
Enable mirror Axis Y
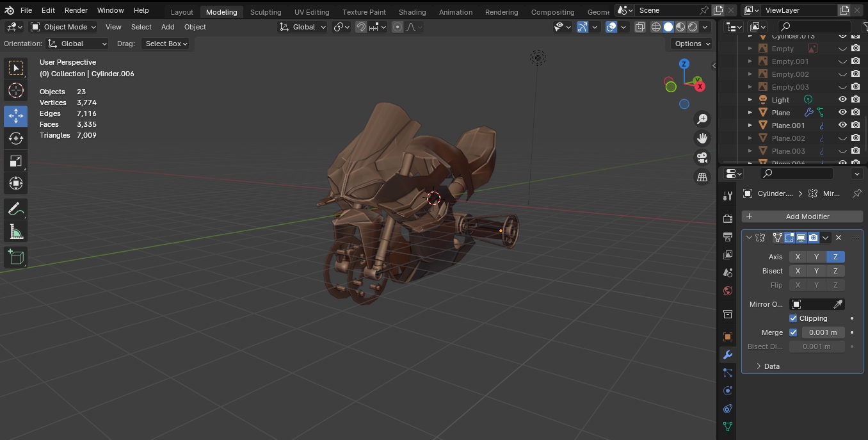coord(816,257)
